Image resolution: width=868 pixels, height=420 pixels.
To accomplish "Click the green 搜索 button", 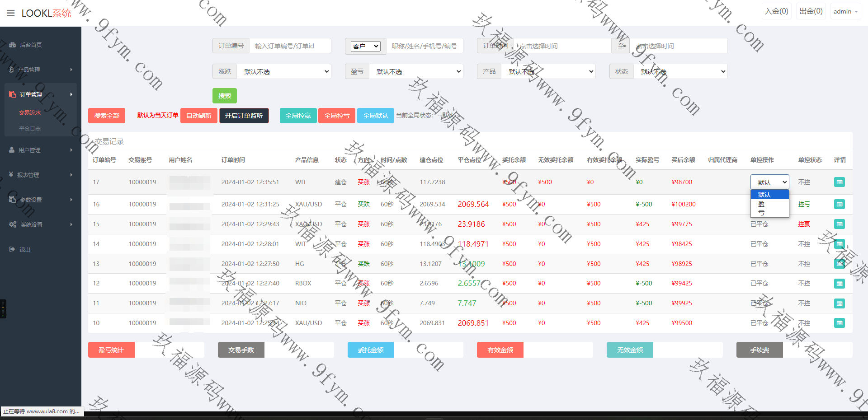I will (x=225, y=96).
